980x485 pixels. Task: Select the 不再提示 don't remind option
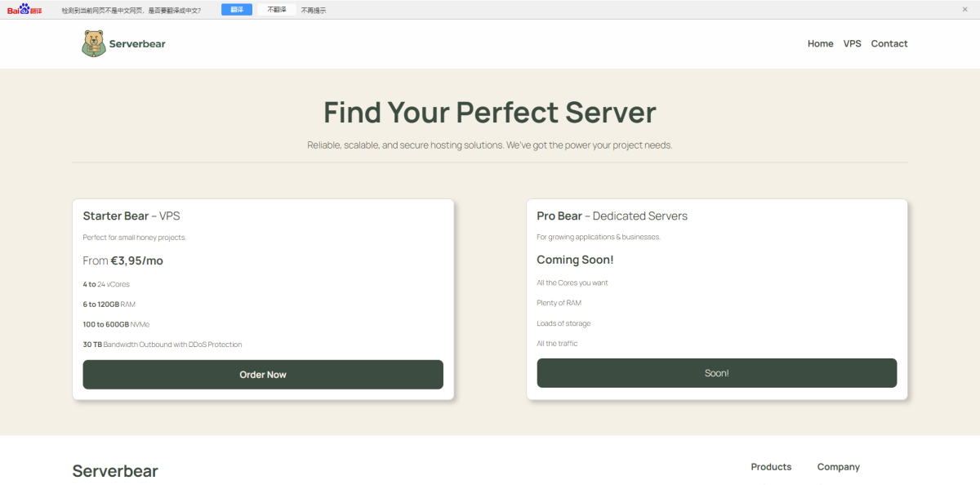pyautogui.click(x=314, y=11)
